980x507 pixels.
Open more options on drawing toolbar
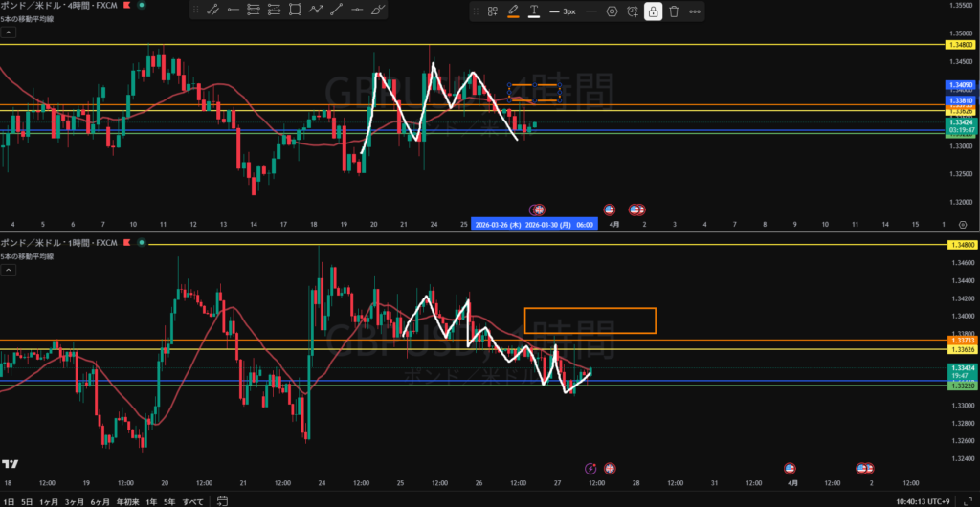point(695,11)
